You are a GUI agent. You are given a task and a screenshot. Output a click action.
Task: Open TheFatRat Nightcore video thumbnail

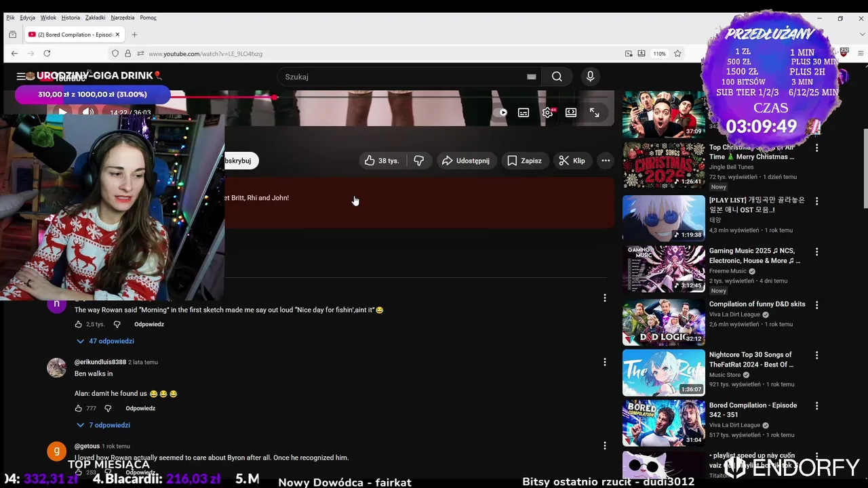click(664, 373)
